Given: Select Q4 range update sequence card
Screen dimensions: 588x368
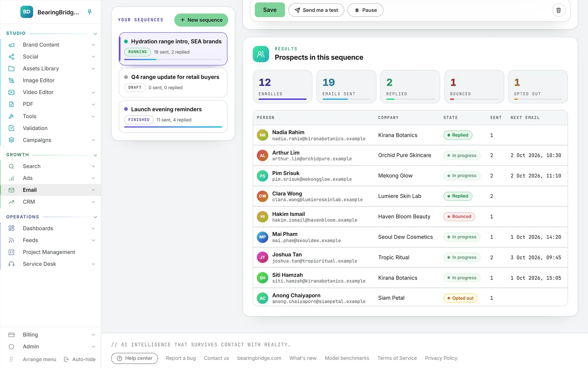Looking at the screenshot, I should point(173,83).
